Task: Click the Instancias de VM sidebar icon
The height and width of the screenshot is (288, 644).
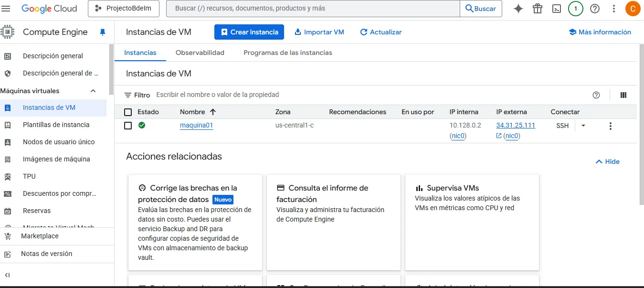Action: pyautogui.click(x=8, y=107)
